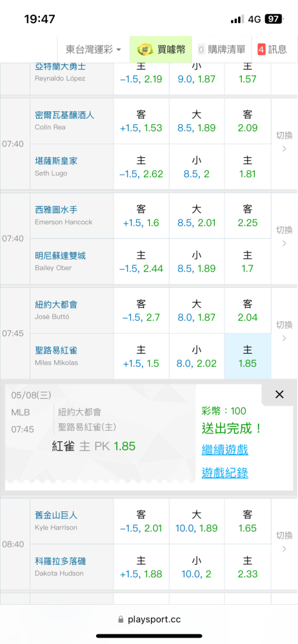Open the 遊戲紀錄 link
The height and width of the screenshot is (644, 298).
tap(224, 473)
